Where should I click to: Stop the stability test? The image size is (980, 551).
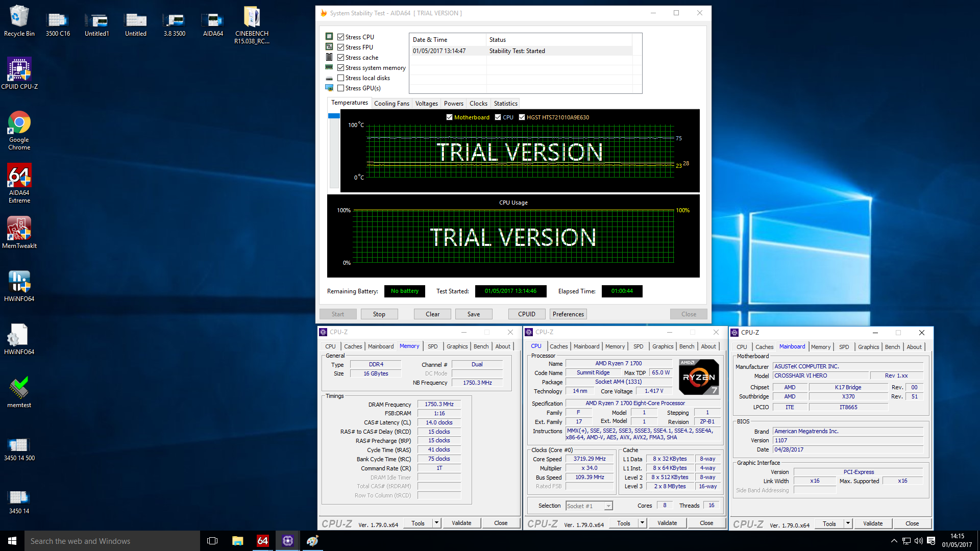coord(379,314)
